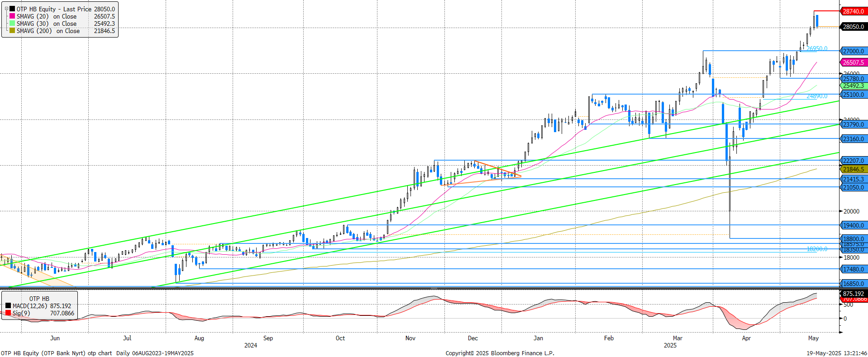Screen dimensions: 868x357
Task: Click the pink SMAVG (20) color swatch
Action: point(12,16)
